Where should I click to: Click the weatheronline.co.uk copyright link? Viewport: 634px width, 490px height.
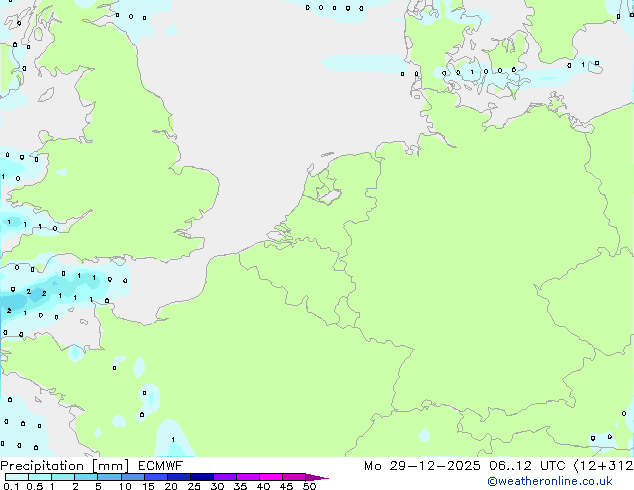pos(550,481)
